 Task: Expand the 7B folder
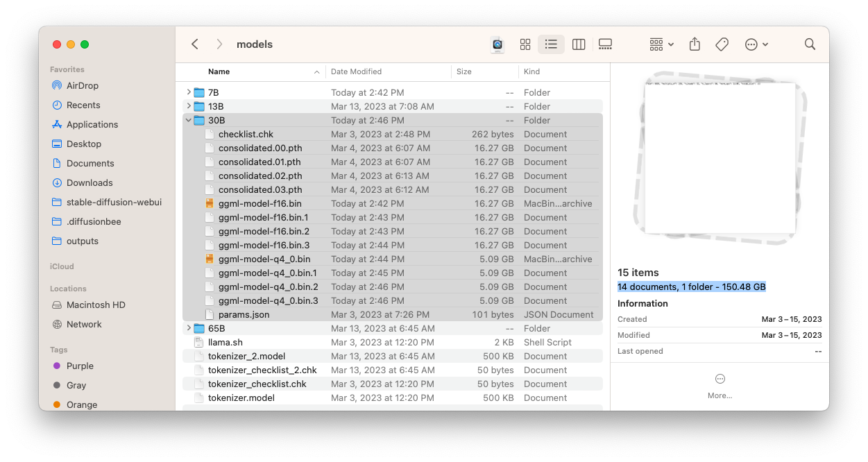point(189,92)
